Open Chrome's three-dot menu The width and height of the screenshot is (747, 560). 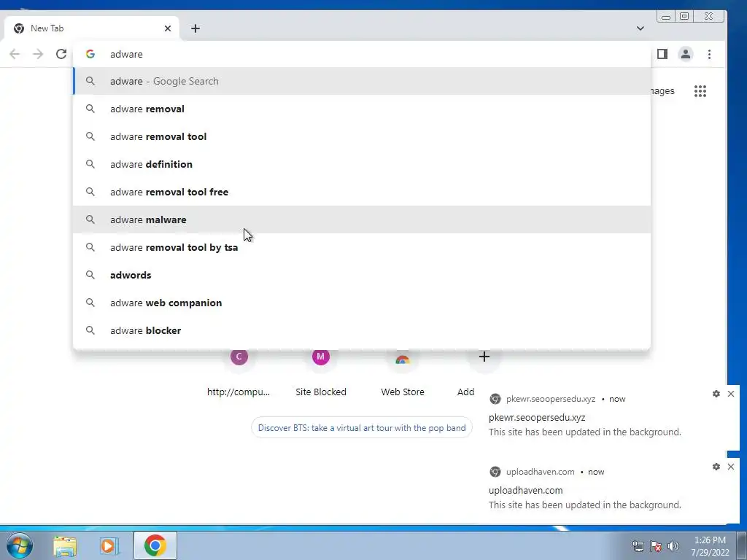pos(709,54)
